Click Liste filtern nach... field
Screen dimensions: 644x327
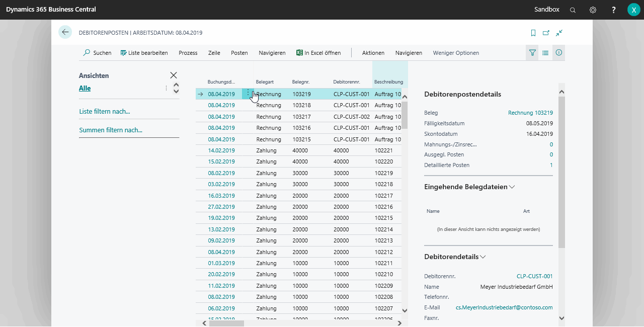pos(105,112)
